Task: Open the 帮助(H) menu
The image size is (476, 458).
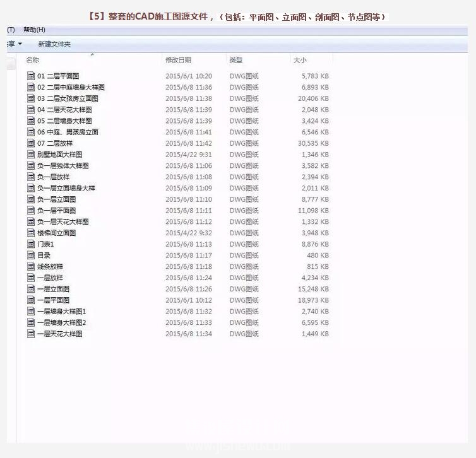Action: point(34,30)
